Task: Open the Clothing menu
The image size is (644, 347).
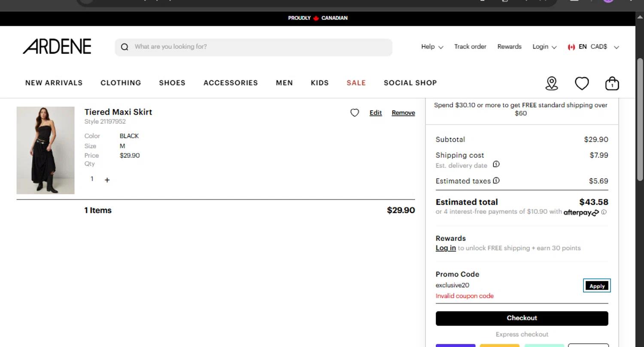Action: coord(121,83)
